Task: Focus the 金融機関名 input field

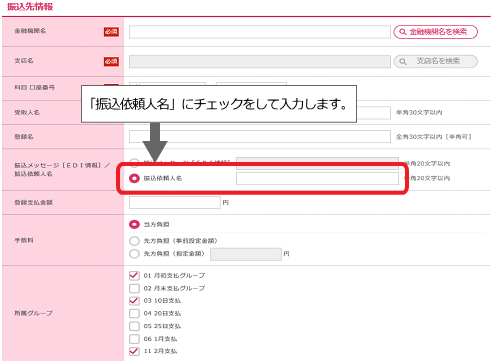Action: (x=260, y=32)
